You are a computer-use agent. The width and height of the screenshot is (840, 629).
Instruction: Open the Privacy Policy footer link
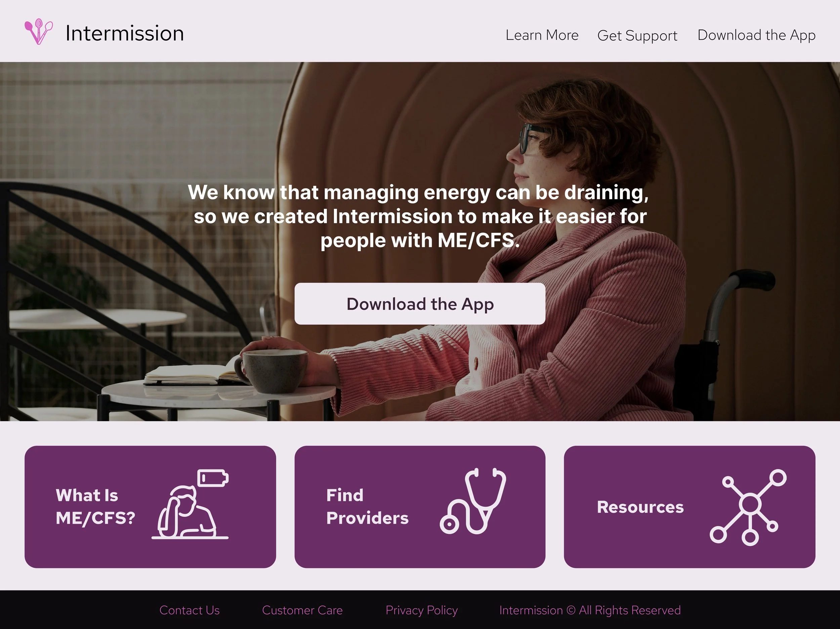point(422,610)
